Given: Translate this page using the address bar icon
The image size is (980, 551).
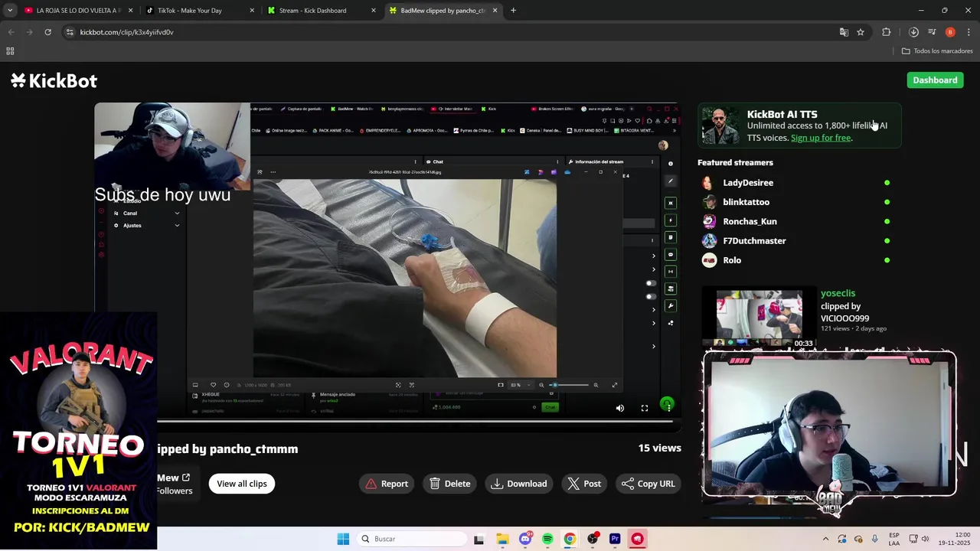Looking at the screenshot, I should click(844, 32).
